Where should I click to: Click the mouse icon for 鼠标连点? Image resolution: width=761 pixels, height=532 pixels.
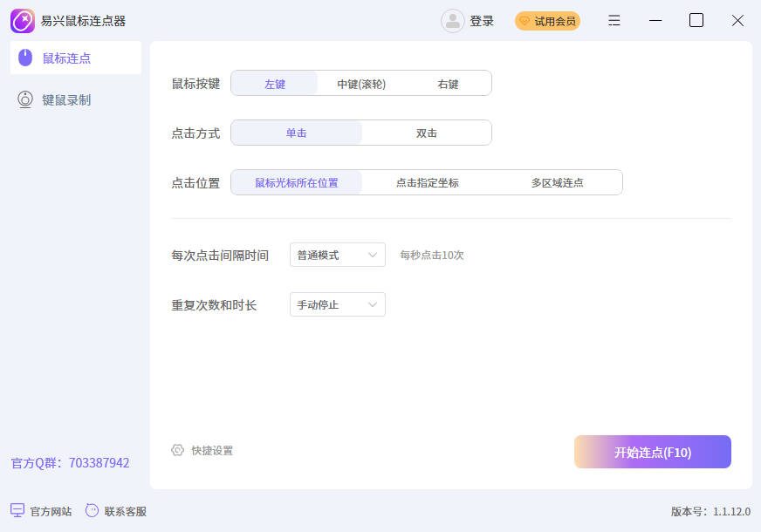point(25,58)
